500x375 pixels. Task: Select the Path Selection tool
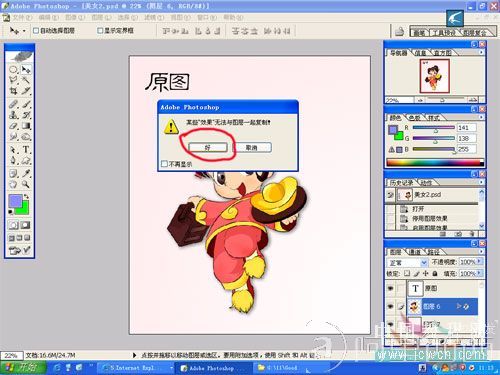(13, 150)
